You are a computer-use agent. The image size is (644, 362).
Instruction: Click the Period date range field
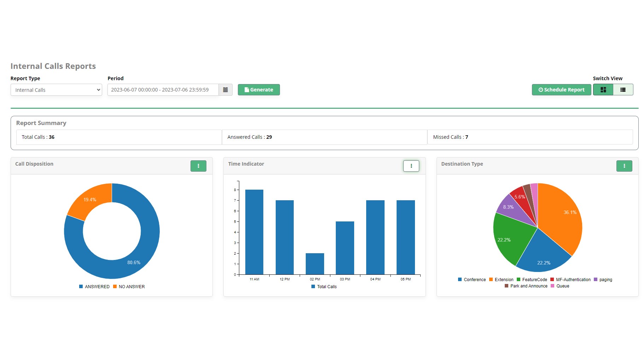163,90
